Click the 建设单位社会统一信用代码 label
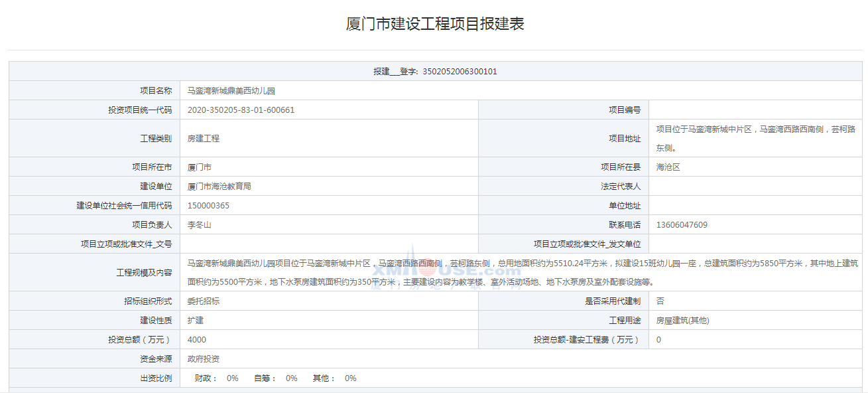Image resolution: width=868 pixels, height=393 pixels. [124, 206]
